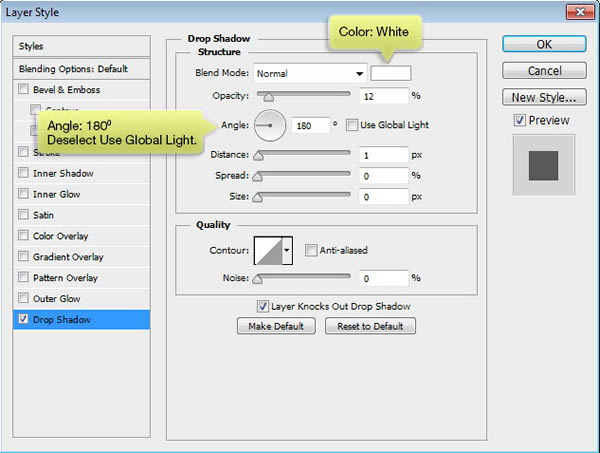Open the New Style dialog
Viewport: 600px width, 453px height.
(x=544, y=97)
